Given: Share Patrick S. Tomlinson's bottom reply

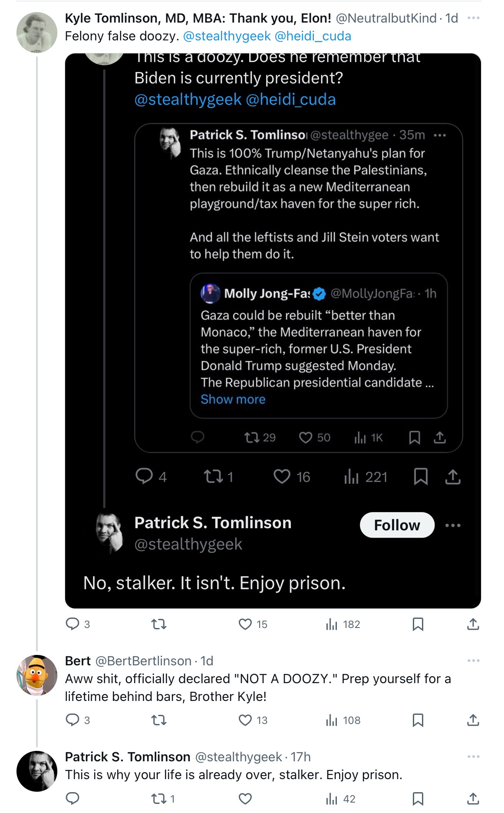Looking at the screenshot, I should (473, 799).
